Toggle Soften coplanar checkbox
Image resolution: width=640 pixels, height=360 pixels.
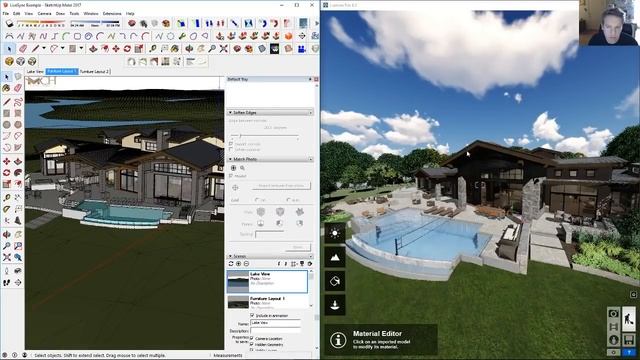pyautogui.click(x=231, y=150)
